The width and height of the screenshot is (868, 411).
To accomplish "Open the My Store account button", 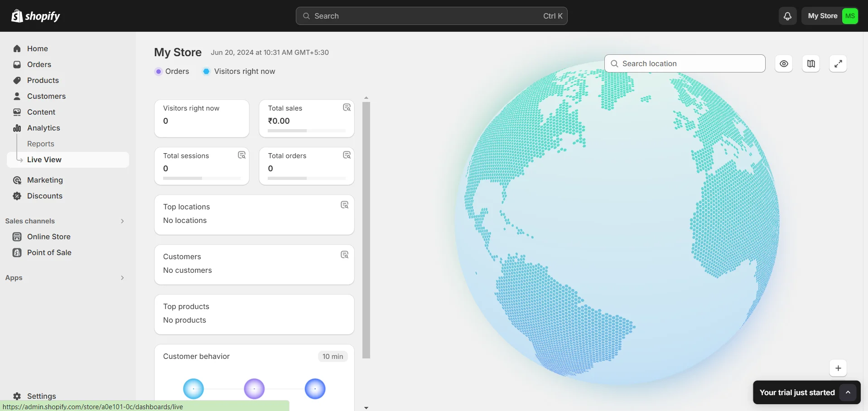I will point(830,15).
